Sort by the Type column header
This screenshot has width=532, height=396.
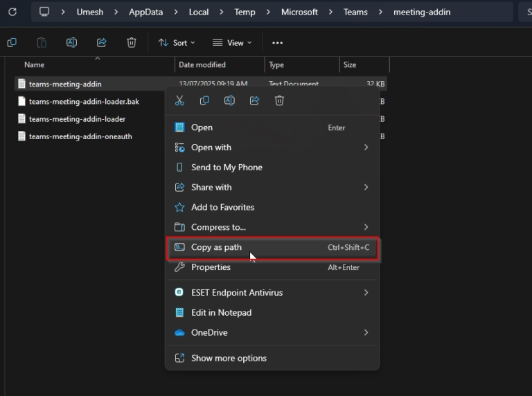click(x=276, y=65)
